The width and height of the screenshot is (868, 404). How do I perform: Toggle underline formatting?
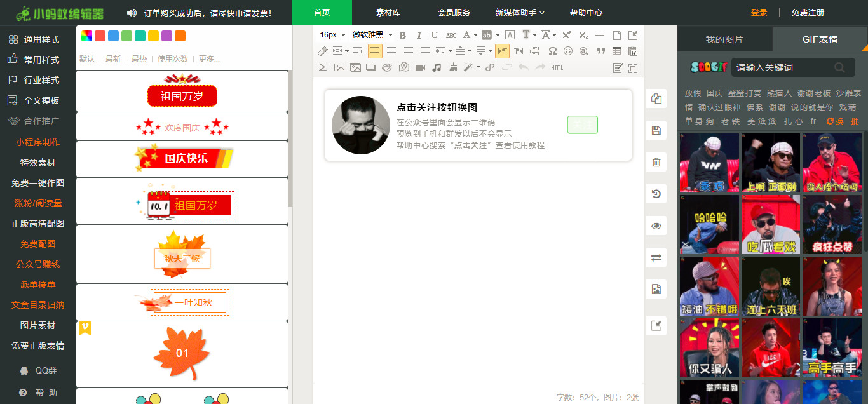pos(435,36)
